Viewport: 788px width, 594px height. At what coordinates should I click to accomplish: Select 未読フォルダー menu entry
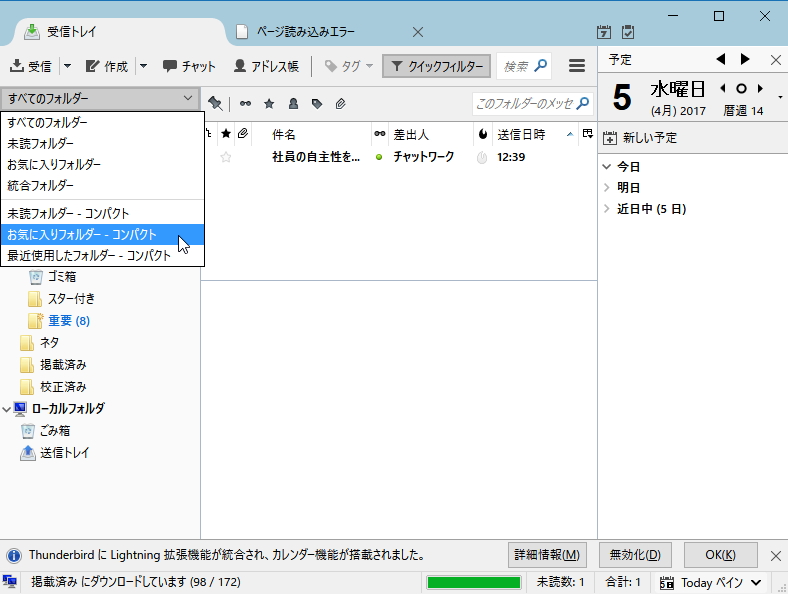click(103, 143)
